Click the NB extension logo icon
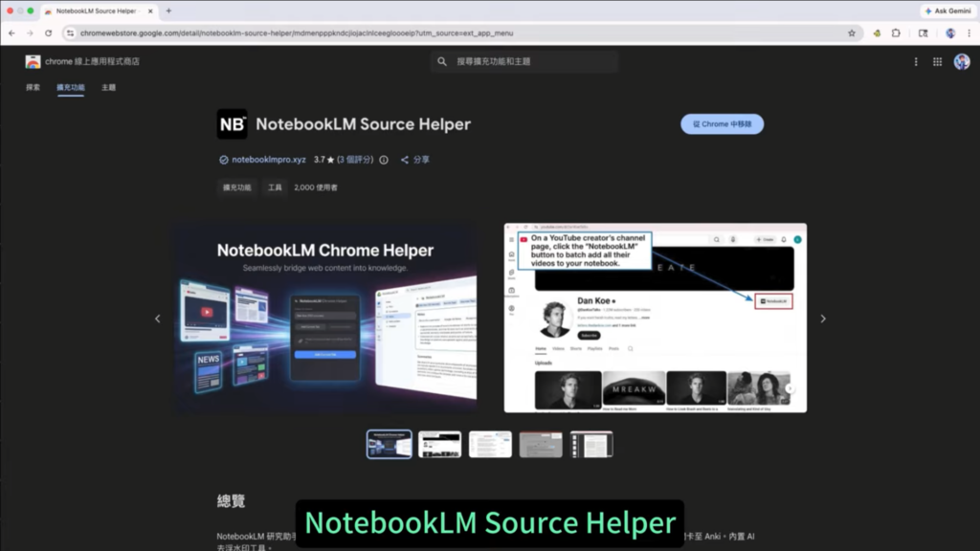This screenshot has width=980, height=551. point(232,123)
